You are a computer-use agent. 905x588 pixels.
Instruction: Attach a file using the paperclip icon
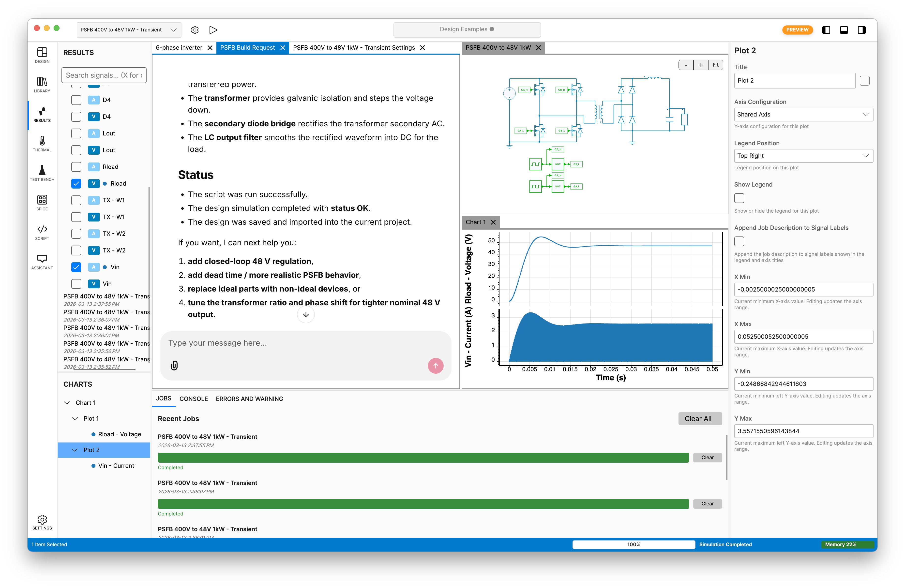pyautogui.click(x=174, y=366)
